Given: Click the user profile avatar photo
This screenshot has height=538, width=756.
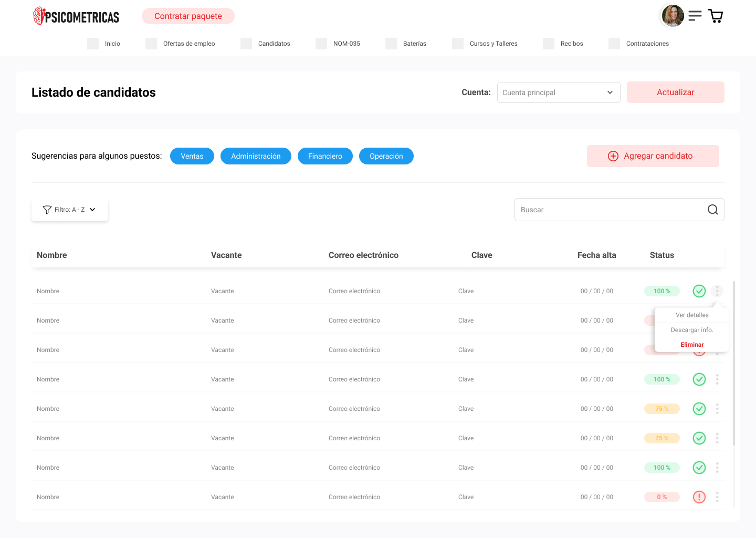Looking at the screenshot, I should 673,16.
